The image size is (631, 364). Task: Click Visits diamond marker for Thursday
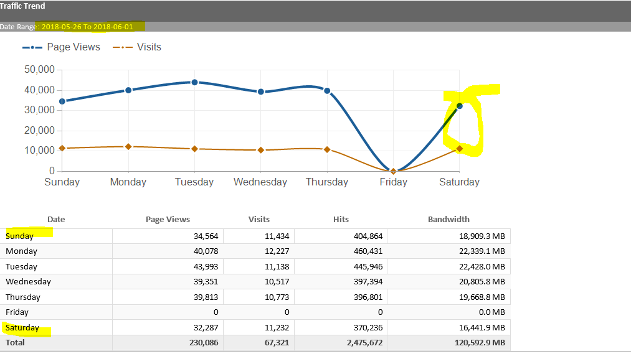pos(327,149)
